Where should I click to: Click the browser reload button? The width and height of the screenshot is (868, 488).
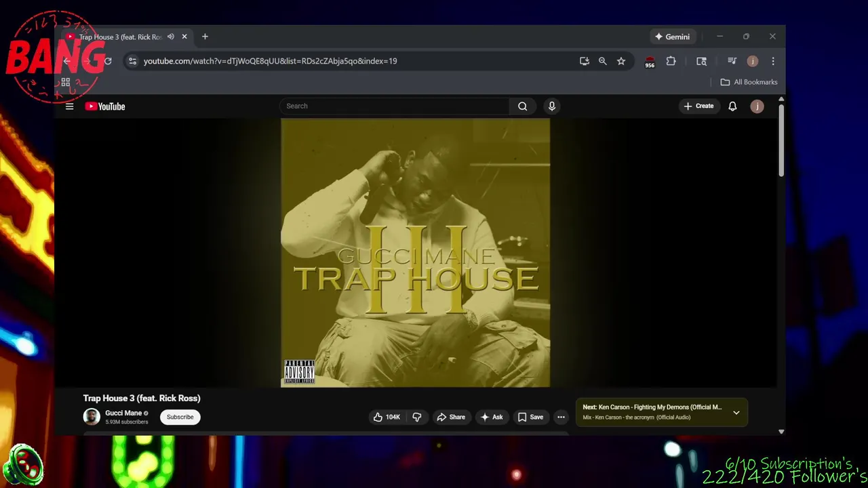(108, 61)
